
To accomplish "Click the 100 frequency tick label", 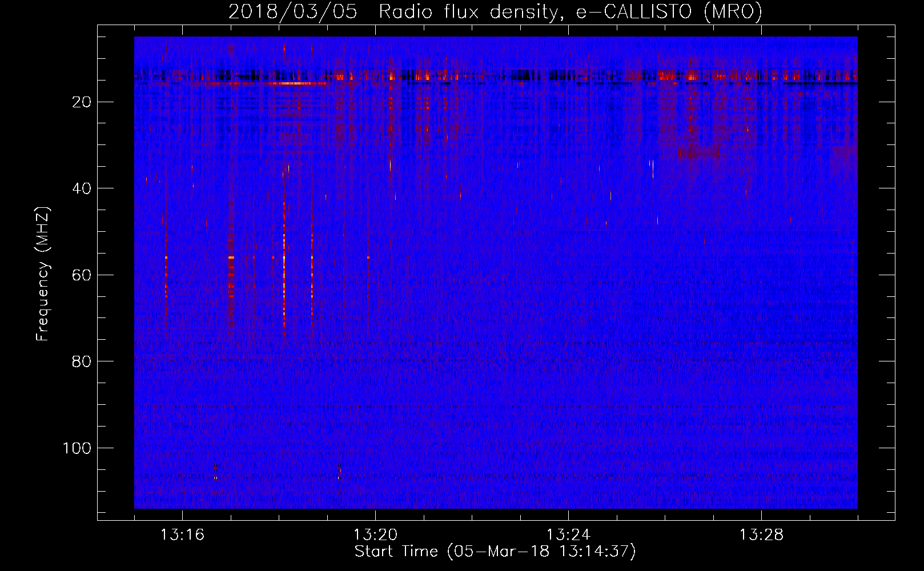I will (x=78, y=448).
